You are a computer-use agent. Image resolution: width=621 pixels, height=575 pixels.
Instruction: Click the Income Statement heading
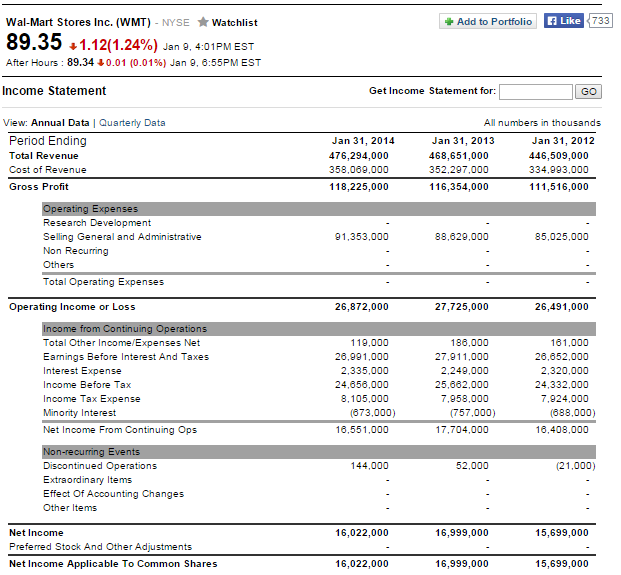(54, 91)
